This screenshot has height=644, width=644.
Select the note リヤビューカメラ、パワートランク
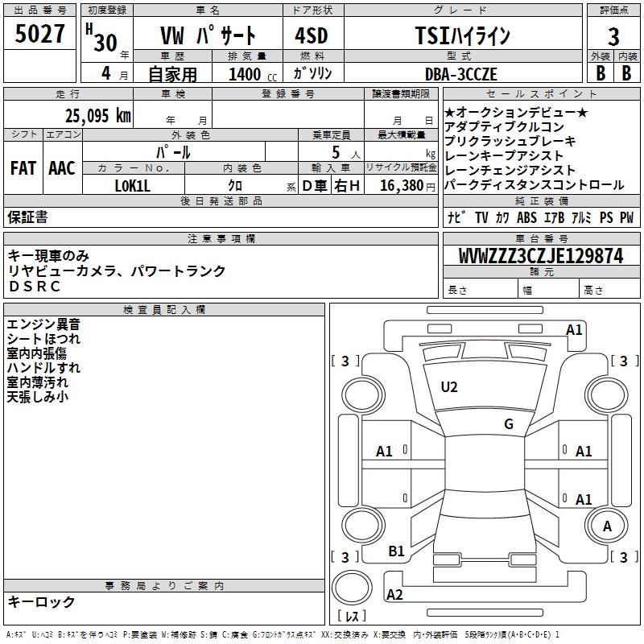117,271
